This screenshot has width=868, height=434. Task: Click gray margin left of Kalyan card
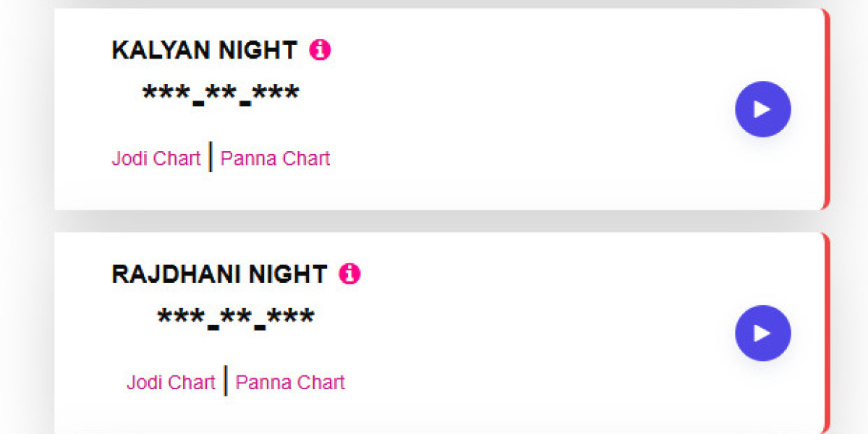[x=26, y=109]
